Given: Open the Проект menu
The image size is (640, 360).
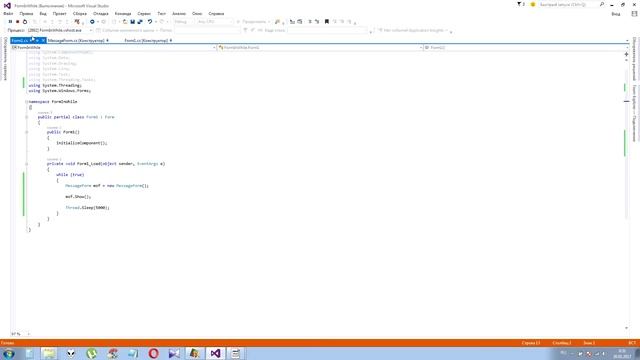Looking at the screenshot, I should pos(60,13).
